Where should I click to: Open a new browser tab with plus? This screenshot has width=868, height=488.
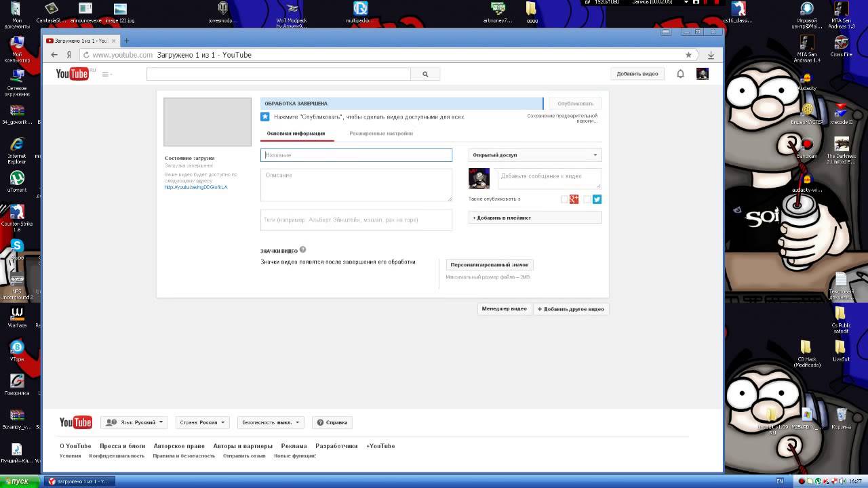pyautogui.click(x=126, y=41)
